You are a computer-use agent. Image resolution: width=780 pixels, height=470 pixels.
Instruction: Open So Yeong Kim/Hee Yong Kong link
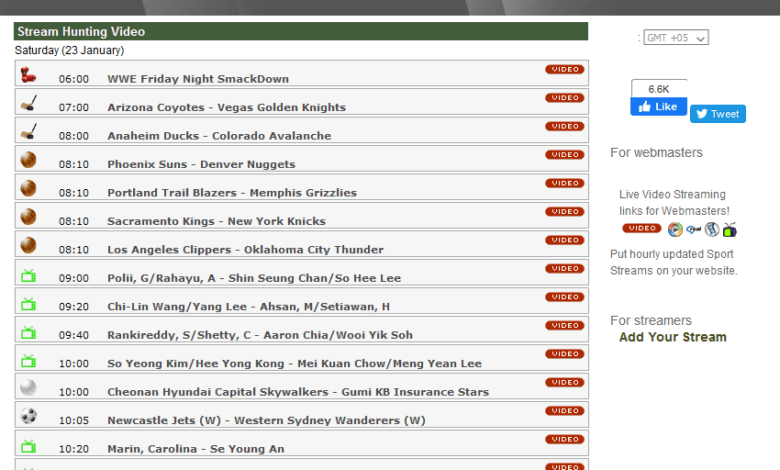[x=294, y=363]
